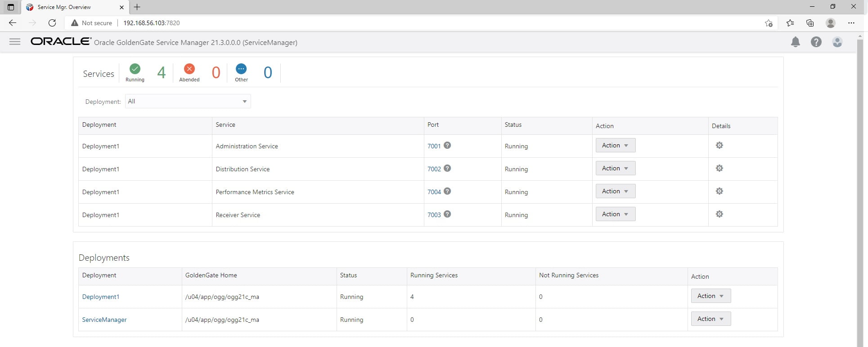The image size is (868, 347).
Task: Open ServiceManager deployment link
Action: [x=104, y=320]
